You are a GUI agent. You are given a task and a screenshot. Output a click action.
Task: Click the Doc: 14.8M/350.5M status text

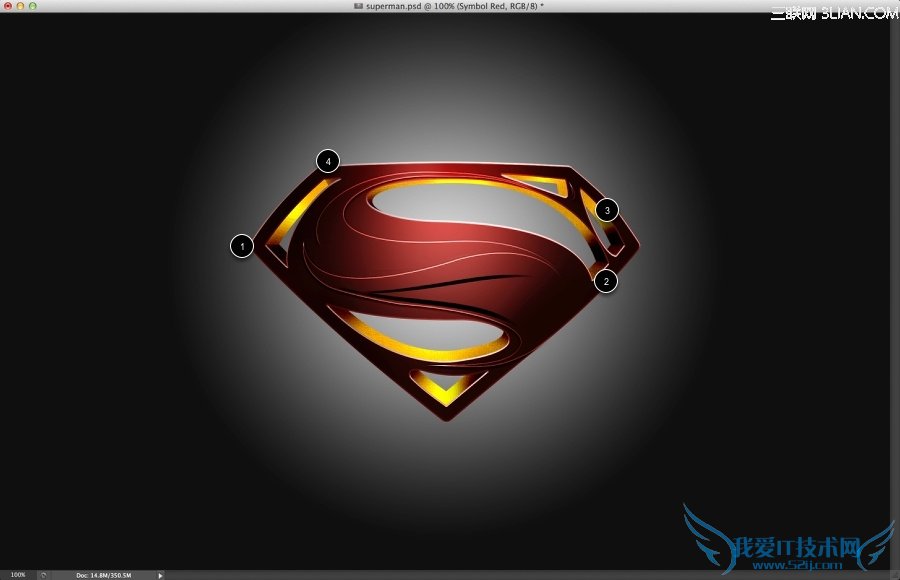[103, 575]
